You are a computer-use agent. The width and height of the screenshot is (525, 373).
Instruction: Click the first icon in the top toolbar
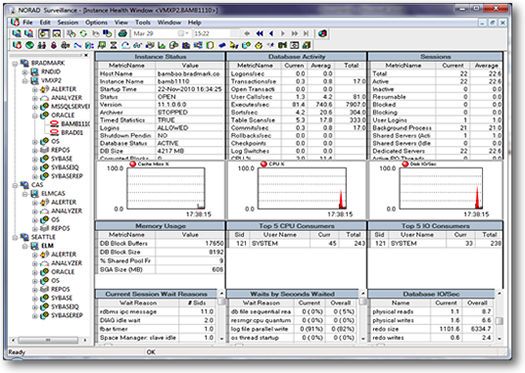click(x=17, y=33)
